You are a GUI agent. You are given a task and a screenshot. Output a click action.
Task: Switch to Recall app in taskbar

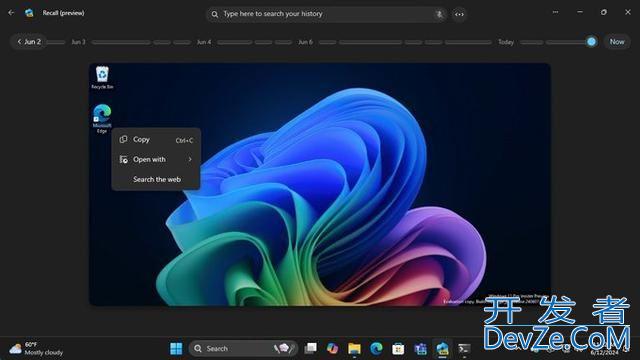click(442, 349)
